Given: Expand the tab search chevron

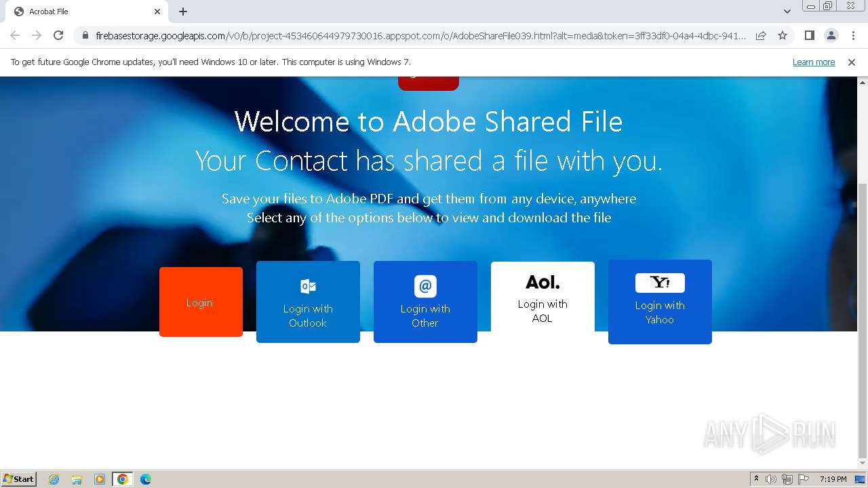Looking at the screenshot, I should click(787, 12).
